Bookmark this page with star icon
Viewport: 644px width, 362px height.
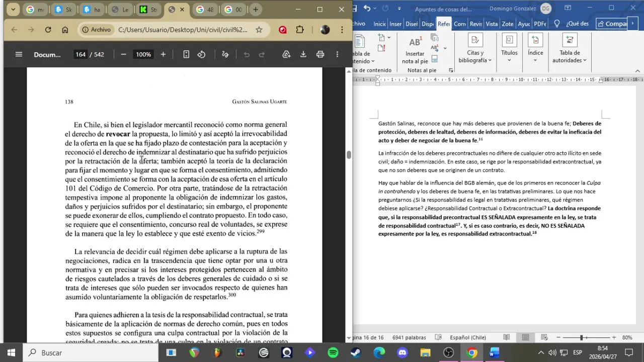[259, 30]
